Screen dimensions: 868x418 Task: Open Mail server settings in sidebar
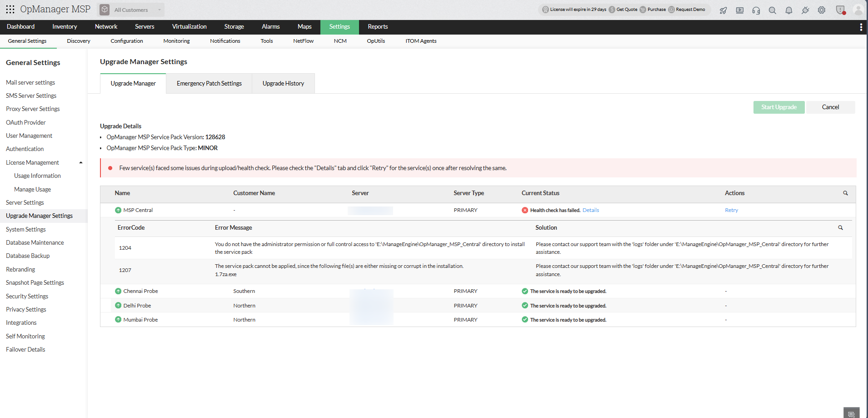(x=30, y=82)
